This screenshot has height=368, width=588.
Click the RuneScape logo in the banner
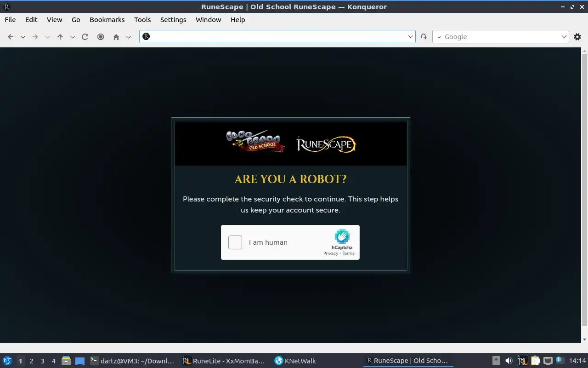tap(326, 144)
